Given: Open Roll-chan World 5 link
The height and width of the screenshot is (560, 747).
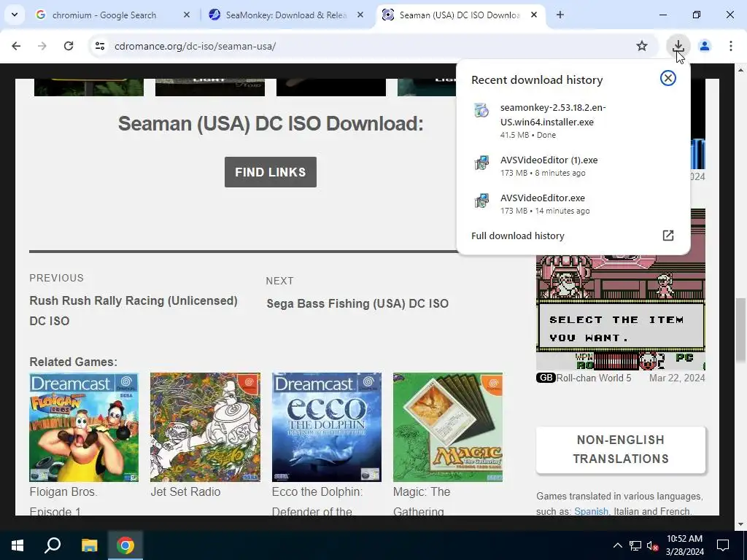Looking at the screenshot, I should click(594, 378).
